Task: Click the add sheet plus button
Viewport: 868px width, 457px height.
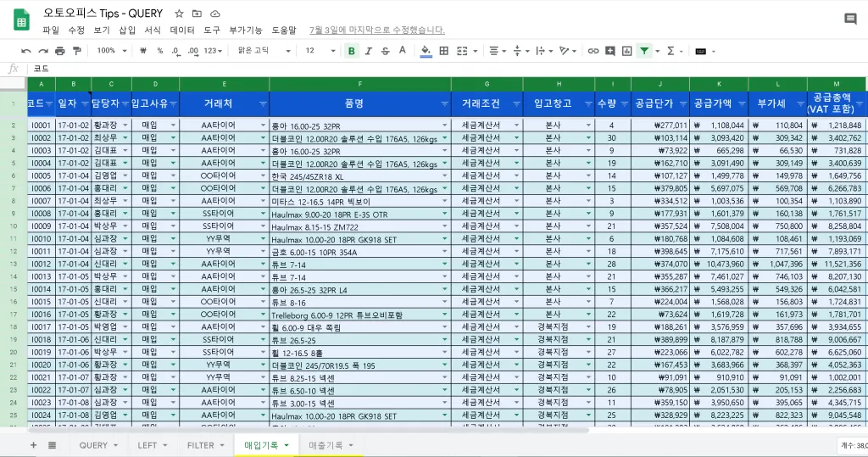Action: (34, 445)
